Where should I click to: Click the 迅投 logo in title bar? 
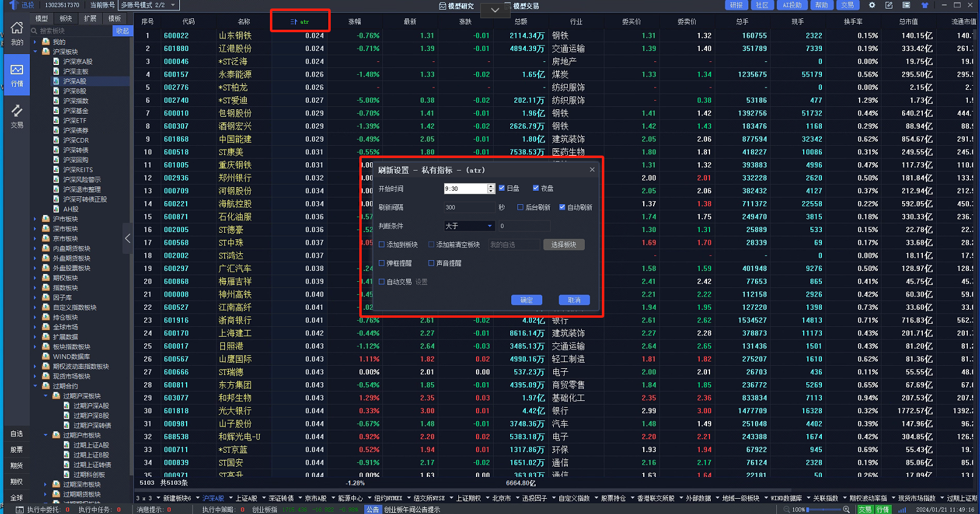[13, 5]
